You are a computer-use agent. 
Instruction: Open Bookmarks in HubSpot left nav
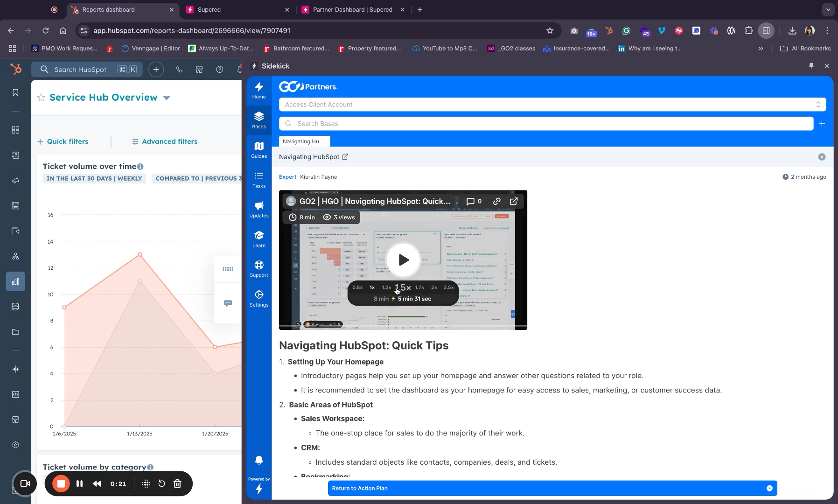tap(15, 93)
